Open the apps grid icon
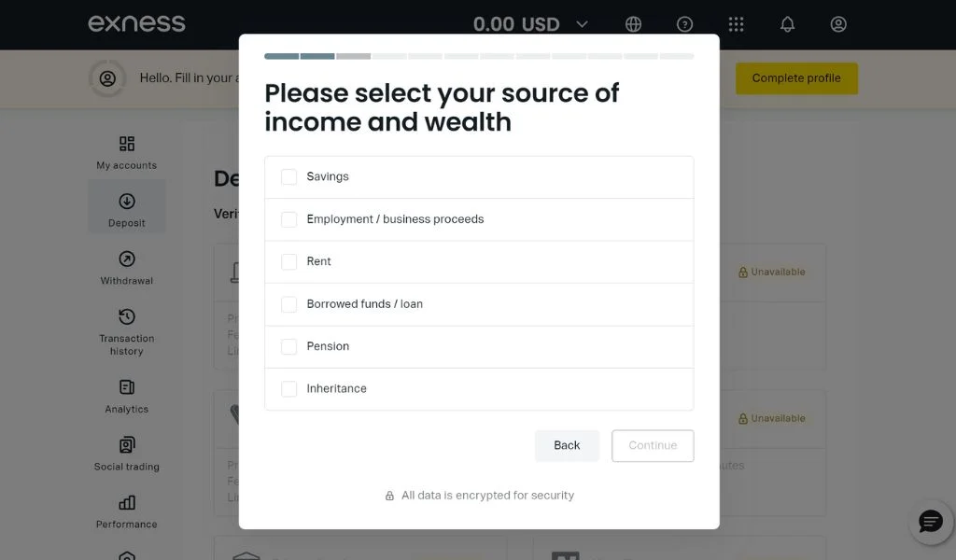The image size is (956, 560). pos(736,24)
